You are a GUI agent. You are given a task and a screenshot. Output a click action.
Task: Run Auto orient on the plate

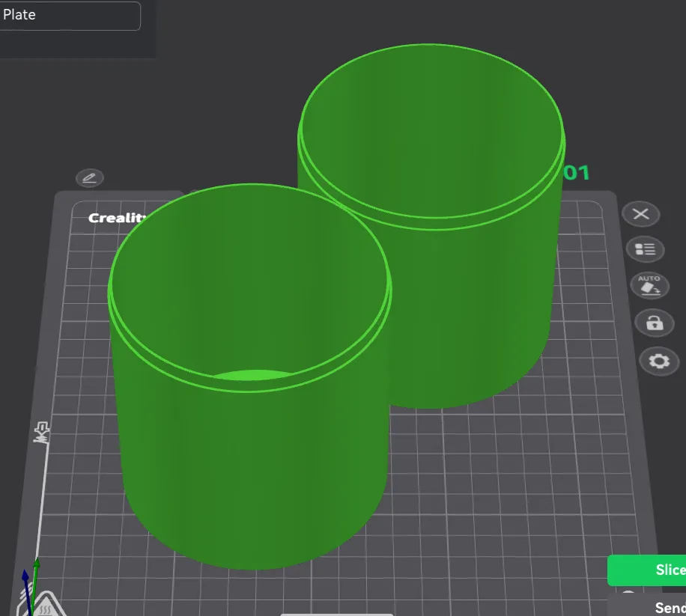tap(649, 286)
